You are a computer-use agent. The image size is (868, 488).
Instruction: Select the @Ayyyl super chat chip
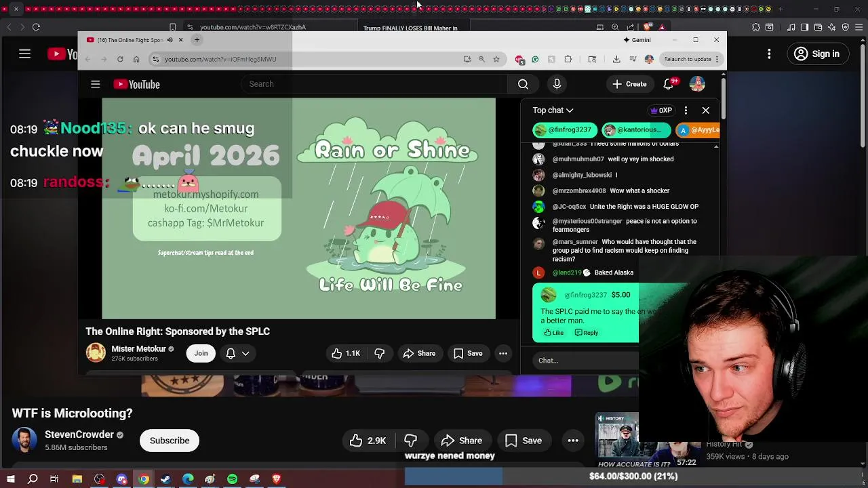[697, 129]
